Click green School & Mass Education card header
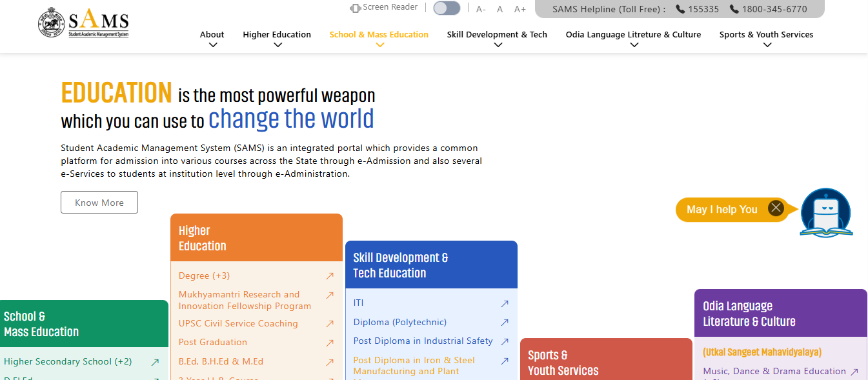The width and height of the screenshot is (868, 380). [x=84, y=324]
